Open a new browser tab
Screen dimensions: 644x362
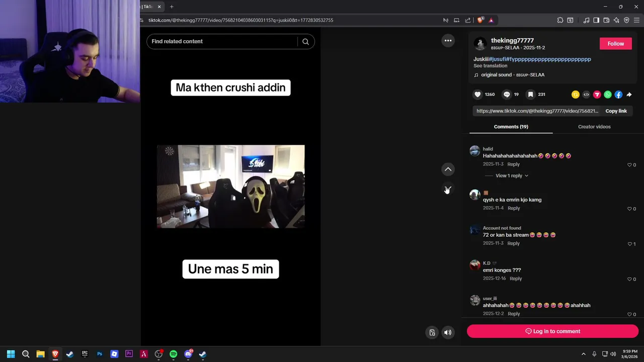(172, 7)
